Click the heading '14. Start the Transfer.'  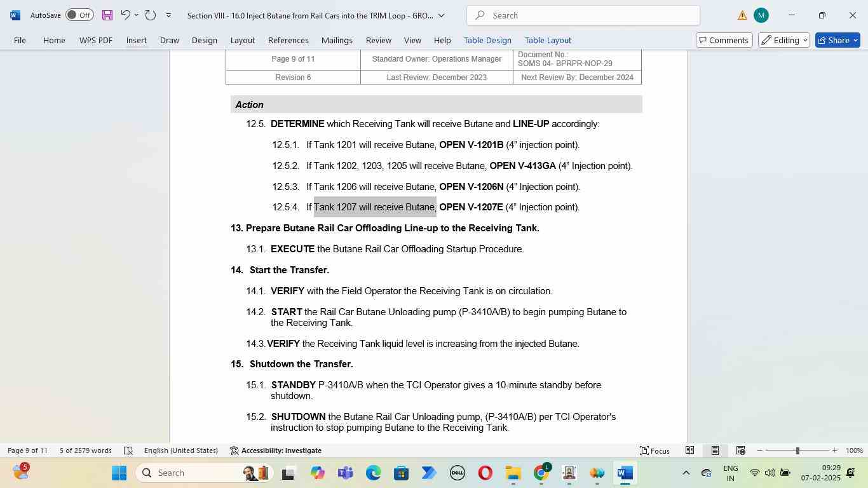pos(280,270)
